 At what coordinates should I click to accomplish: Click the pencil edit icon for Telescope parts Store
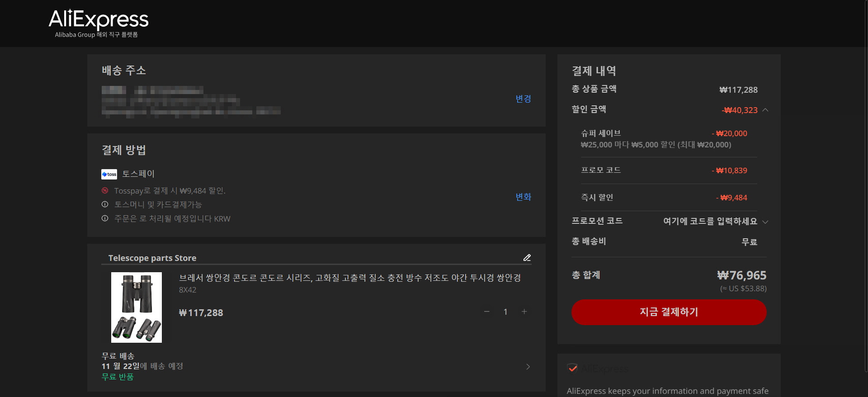click(527, 258)
